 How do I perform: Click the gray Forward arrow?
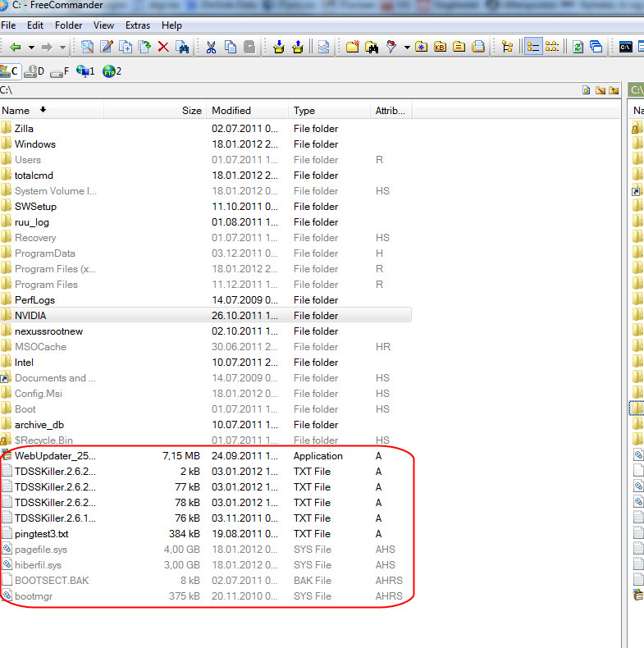coord(47,47)
